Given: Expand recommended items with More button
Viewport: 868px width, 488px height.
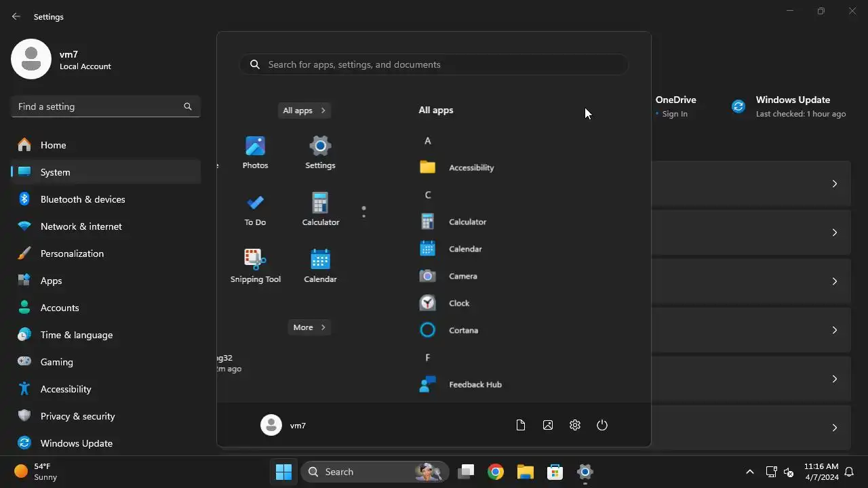Looking at the screenshot, I should (x=310, y=327).
